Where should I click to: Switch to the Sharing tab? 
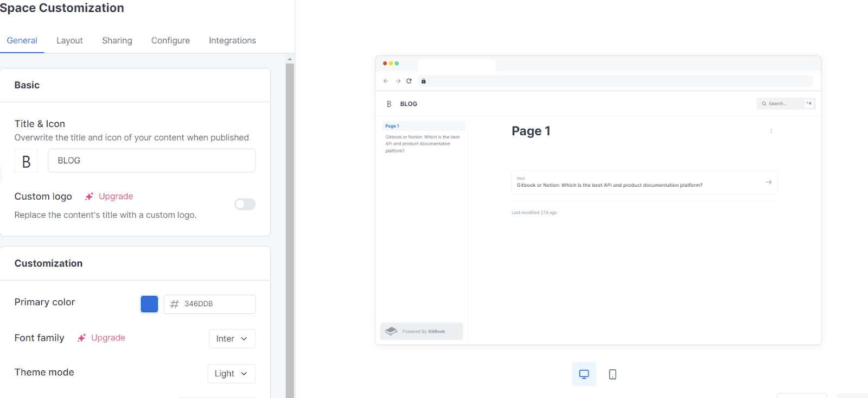pyautogui.click(x=117, y=41)
